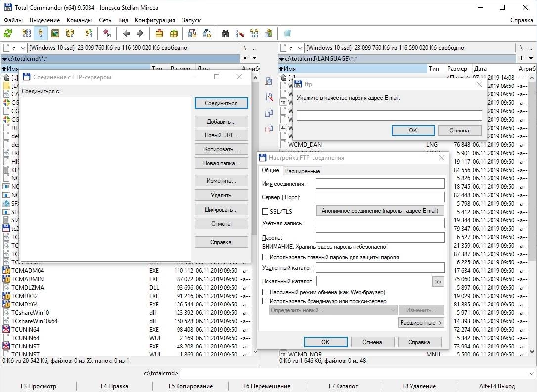Click the Сервер [:Порт] input field
This screenshot has height=392, width=537.
pos(380,197)
